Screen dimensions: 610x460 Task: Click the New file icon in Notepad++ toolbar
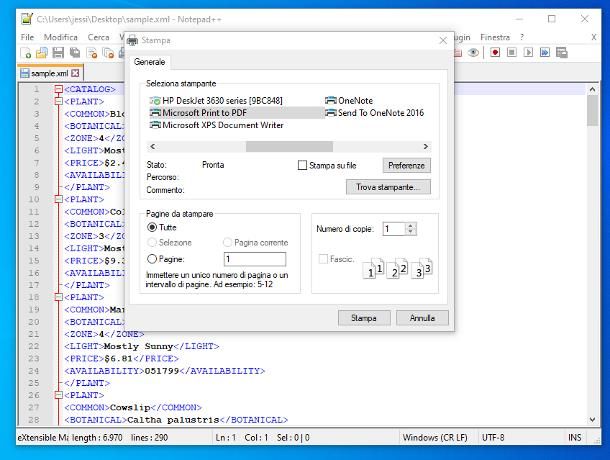tap(26, 53)
